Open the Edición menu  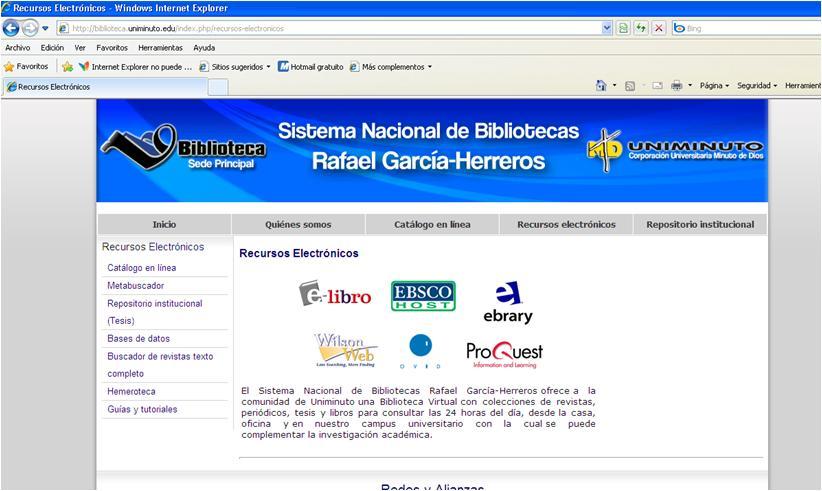pos(52,48)
